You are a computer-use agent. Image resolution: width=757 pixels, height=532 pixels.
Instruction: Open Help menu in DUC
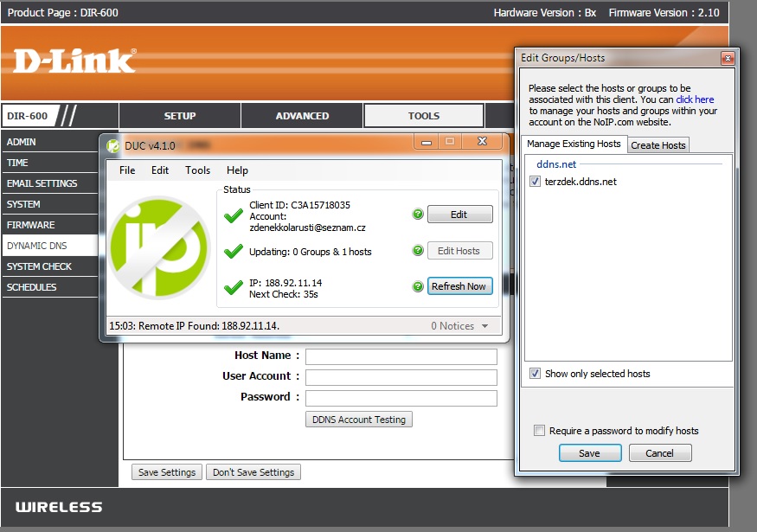click(237, 170)
